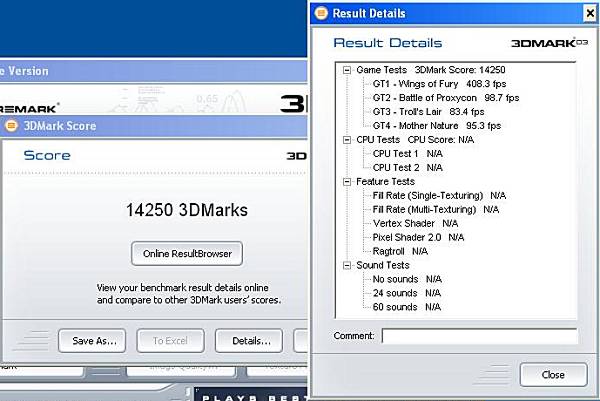
Task: Close the Result Details dialog via Close button
Action: (x=553, y=375)
